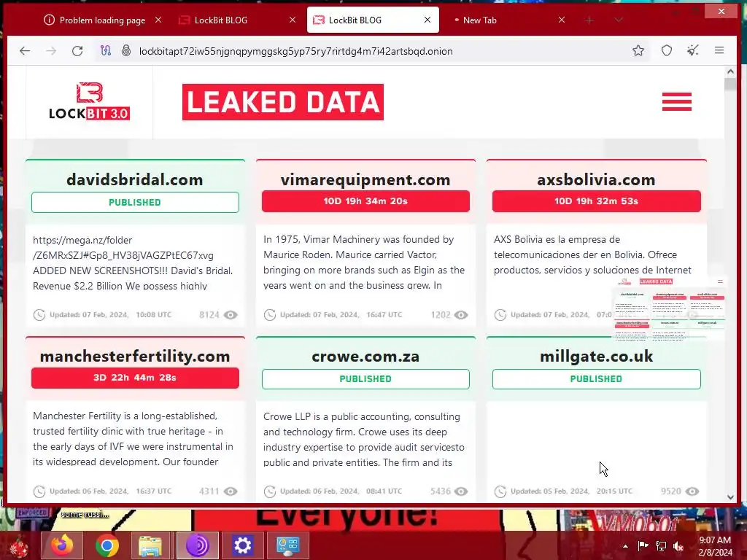Open the settings gear taskbar icon
This screenshot has width=747, height=560.
[x=242, y=545]
